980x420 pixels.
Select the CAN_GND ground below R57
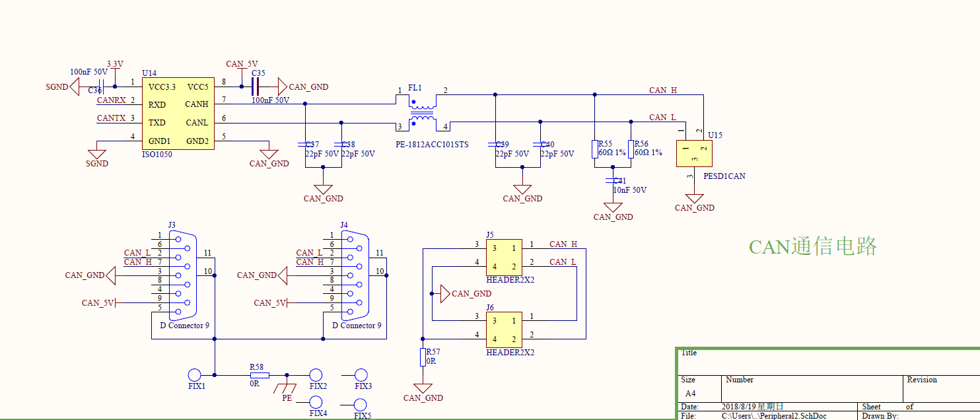point(423,394)
